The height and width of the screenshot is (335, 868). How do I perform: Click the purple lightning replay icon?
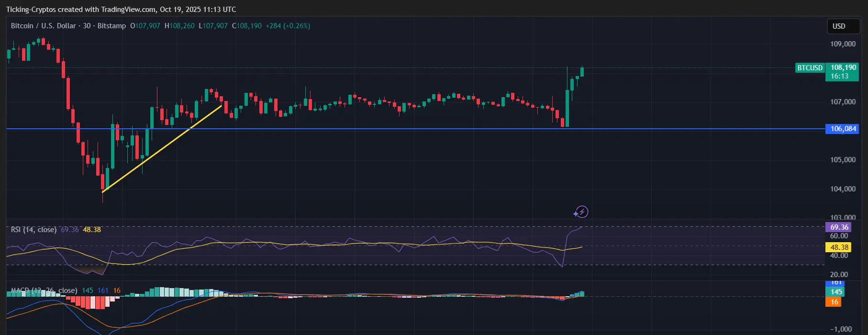[x=581, y=212]
